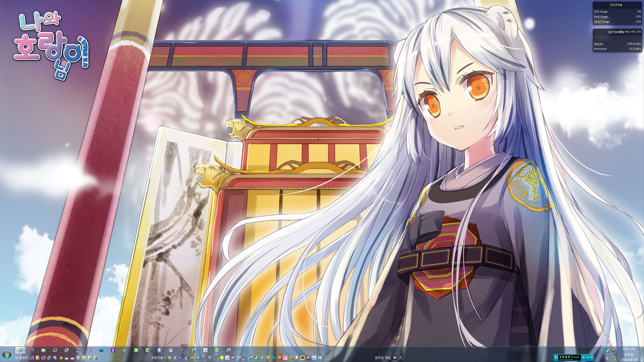Image resolution: width=644 pixels, height=362 pixels.
Task: Open the Windows Start menu
Action: click(x=7, y=355)
